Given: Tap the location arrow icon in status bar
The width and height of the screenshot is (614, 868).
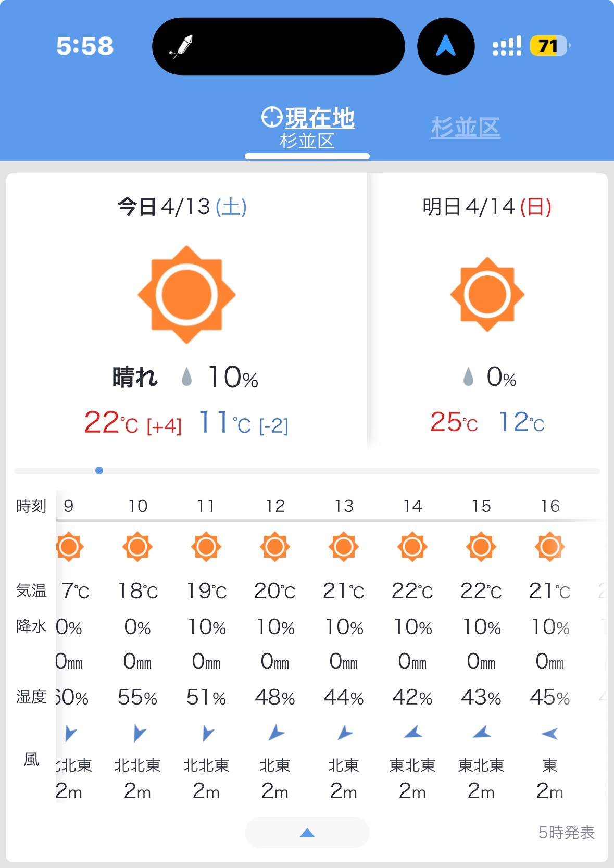Looking at the screenshot, I should click(446, 46).
